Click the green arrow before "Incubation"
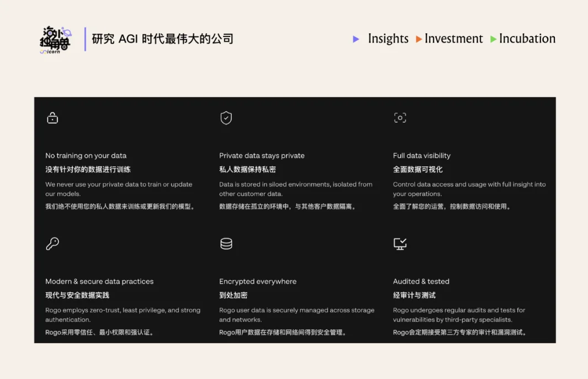The image size is (588, 379). point(493,39)
